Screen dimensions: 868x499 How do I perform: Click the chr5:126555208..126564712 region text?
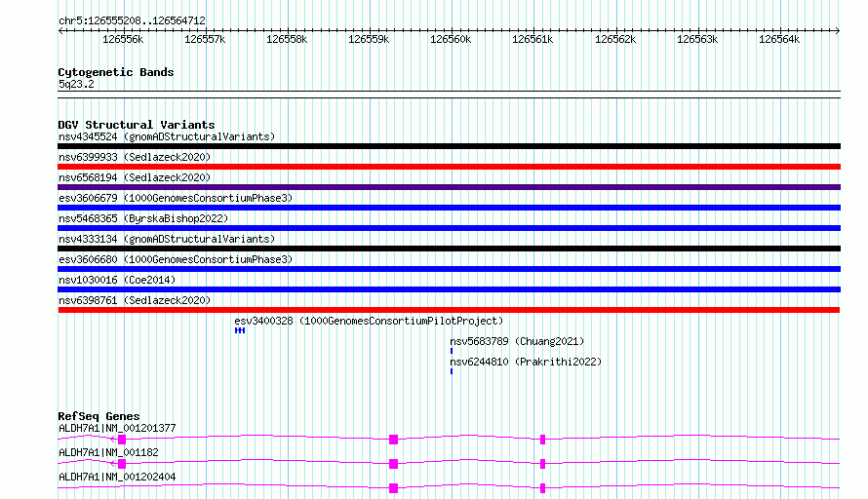tap(132, 21)
